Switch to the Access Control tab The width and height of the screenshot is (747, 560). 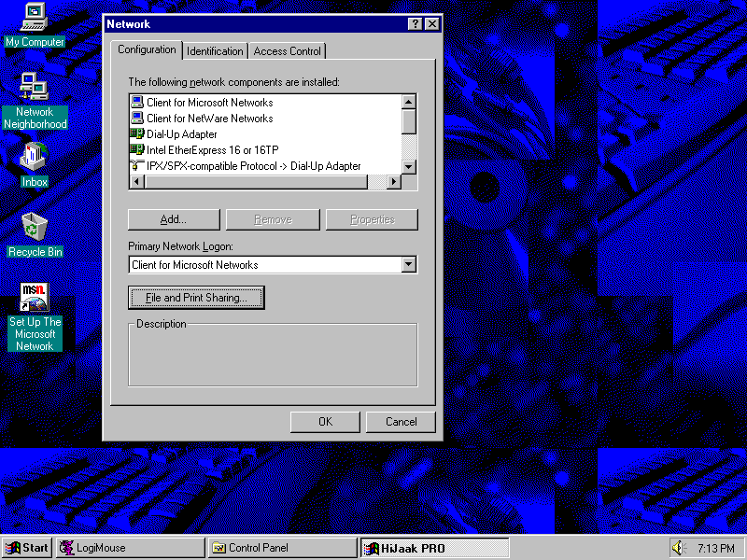point(287,51)
